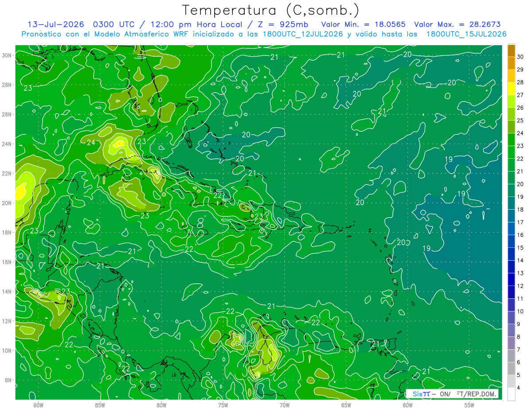Click the purple swatch between 7 and 8
The width and height of the screenshot is (532, 411).
coord(511,343)
